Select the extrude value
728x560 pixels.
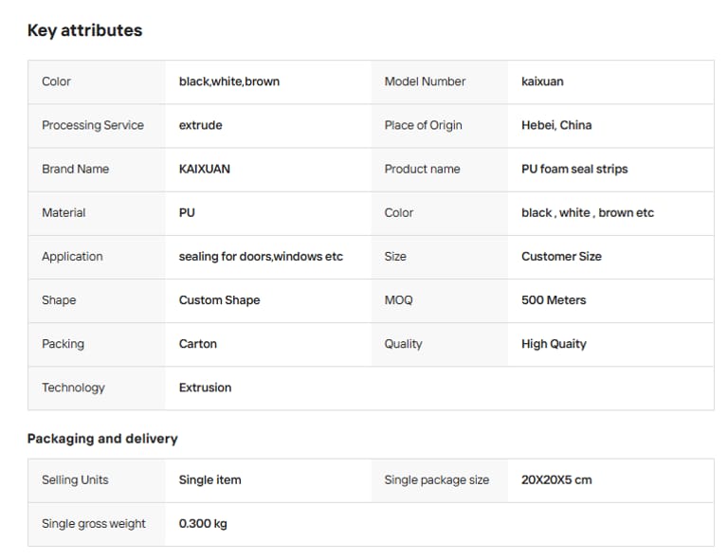click(x=200, y=125)
